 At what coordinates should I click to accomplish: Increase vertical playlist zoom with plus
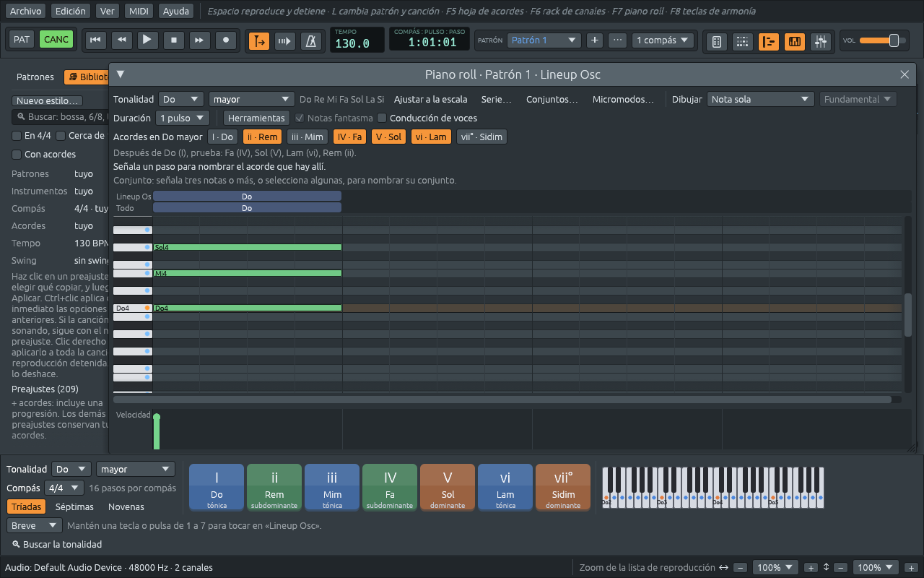coord(911,568)
